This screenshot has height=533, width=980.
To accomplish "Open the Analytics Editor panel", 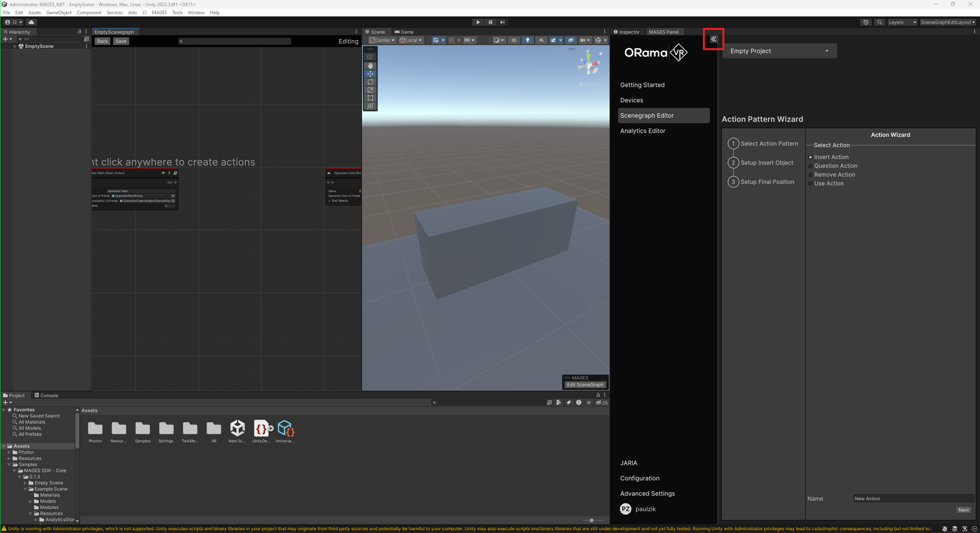I will pyautogui.click(x=643, y=131).
